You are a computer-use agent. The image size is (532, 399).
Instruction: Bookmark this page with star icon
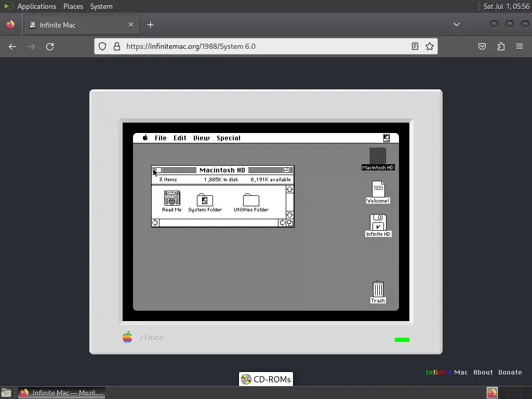click(x=430, y=46)
